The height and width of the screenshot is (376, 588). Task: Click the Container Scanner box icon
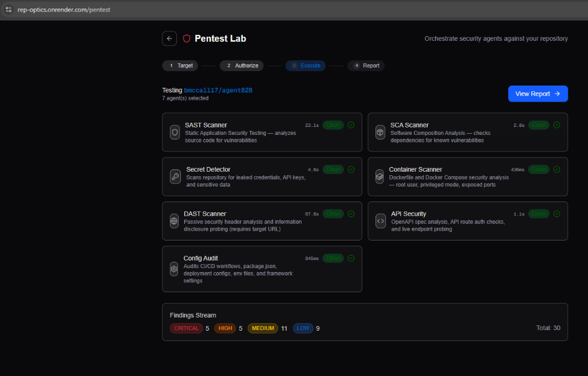pos(380,177)
